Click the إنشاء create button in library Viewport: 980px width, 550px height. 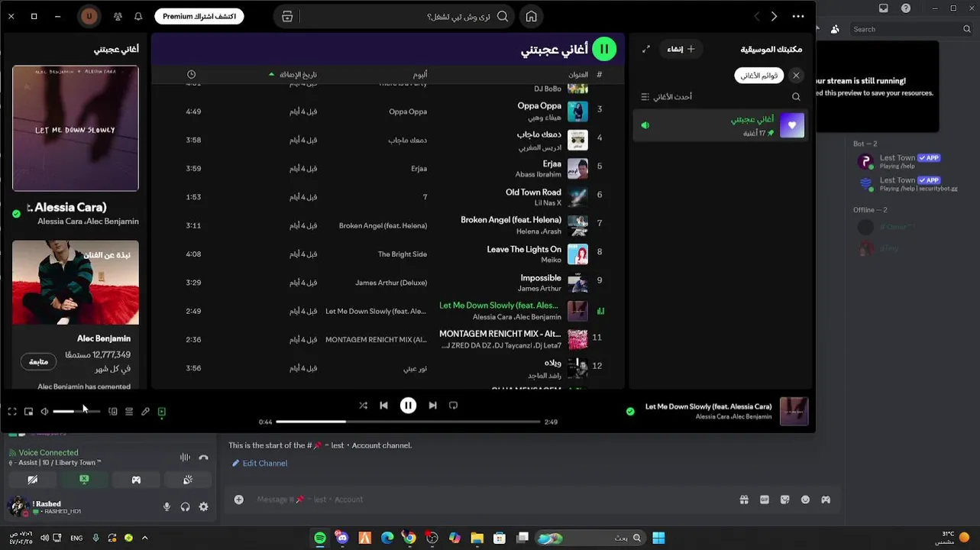(x=681, y=49)
